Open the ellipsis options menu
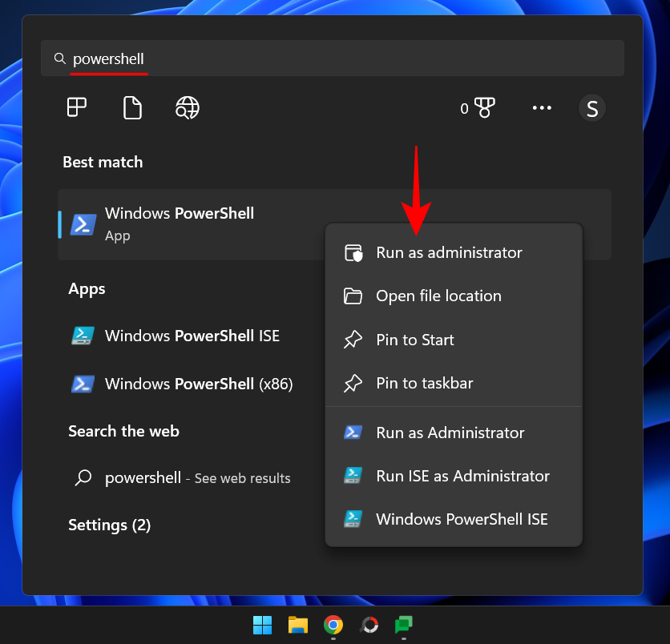 pyautogui.click(x=542, y=107)
